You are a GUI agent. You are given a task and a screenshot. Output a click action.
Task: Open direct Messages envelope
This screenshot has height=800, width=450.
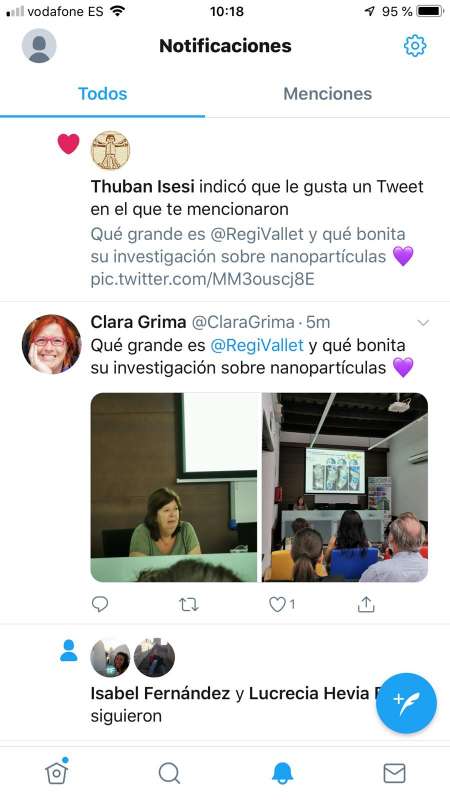point(394,773)
